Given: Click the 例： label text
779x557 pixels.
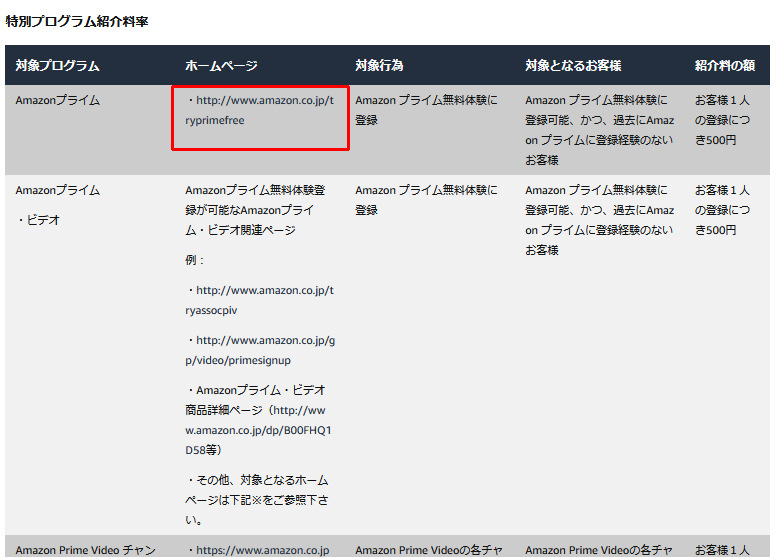Looking at the screenshot, I should 195,260.
